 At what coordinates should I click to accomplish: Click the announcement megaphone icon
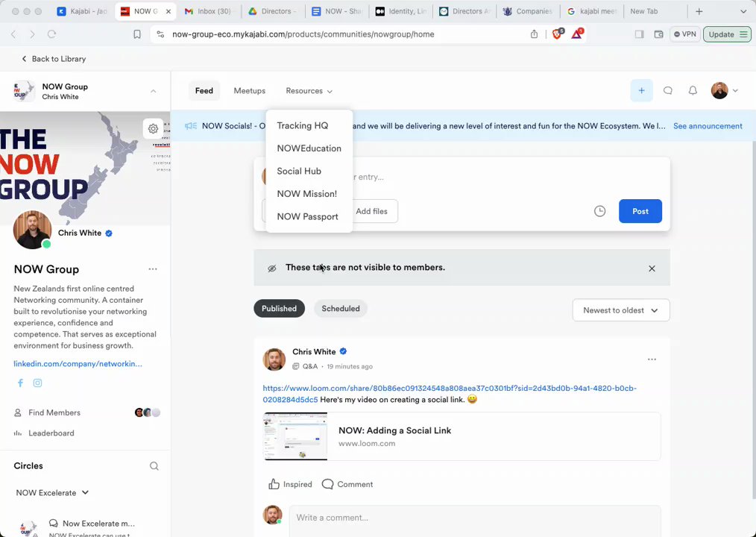(x=190, y=126)
